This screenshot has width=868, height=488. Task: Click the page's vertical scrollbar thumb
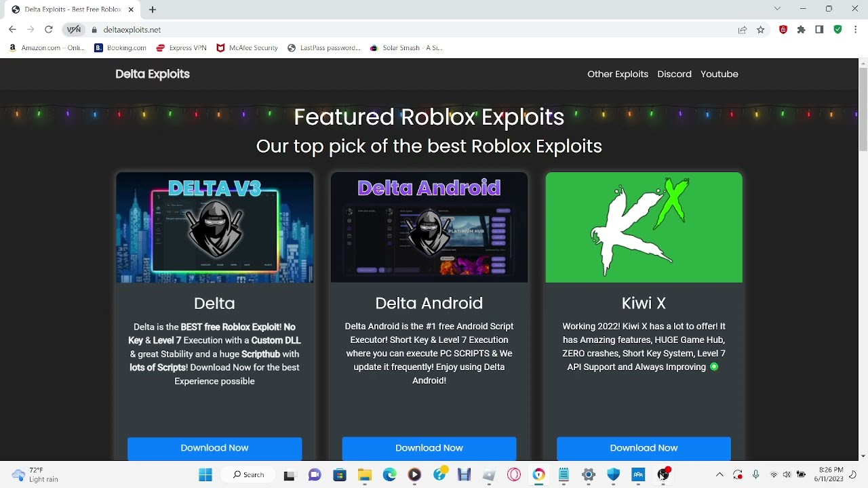pos(863,108)
